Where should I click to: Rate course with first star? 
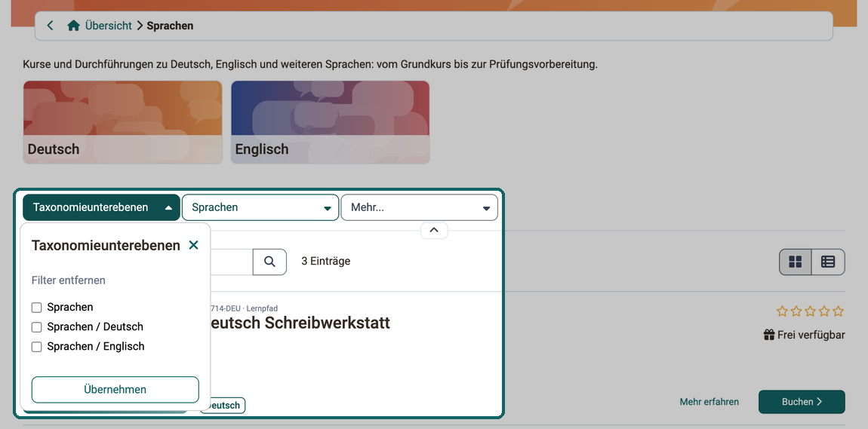click(782, 311)
